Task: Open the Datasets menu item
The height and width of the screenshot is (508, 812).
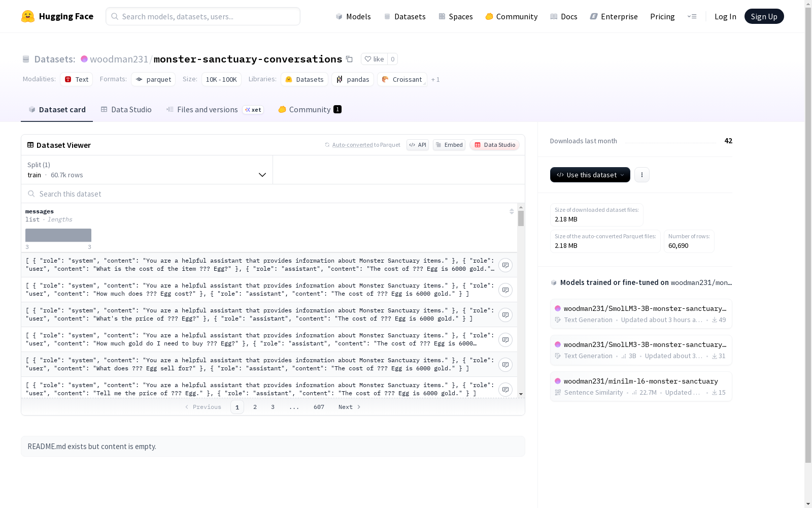Action: (404, 16)
